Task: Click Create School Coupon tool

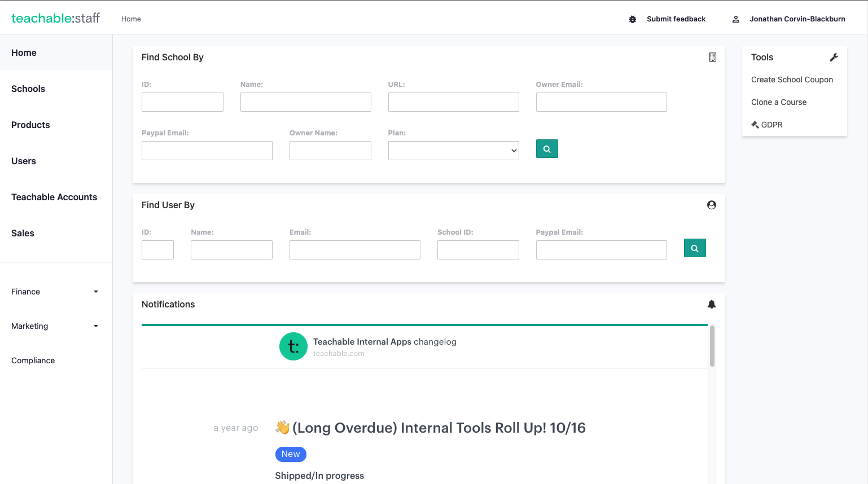Action: (792, 80)
